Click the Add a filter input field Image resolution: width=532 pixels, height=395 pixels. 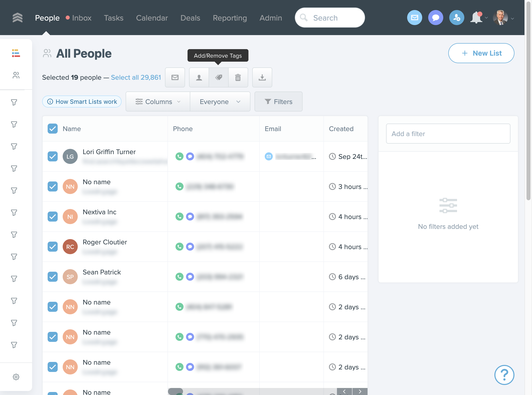[448, 134]
